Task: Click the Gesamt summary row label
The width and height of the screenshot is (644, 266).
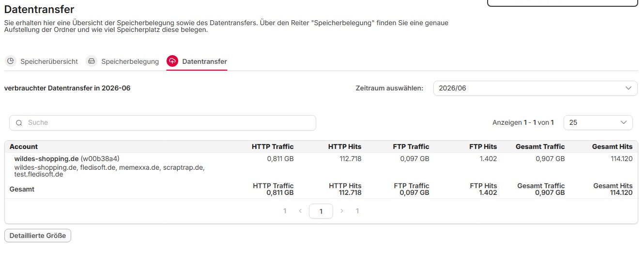Action: click(x=22, y=189)
